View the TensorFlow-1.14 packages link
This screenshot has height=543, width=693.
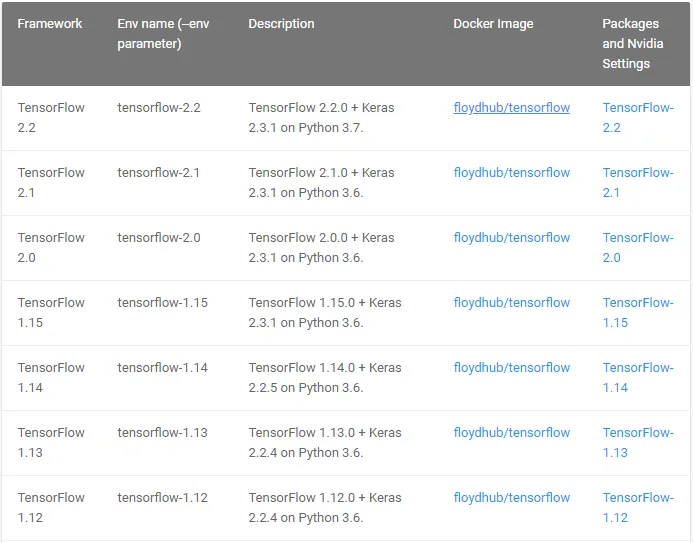[637, 378]
